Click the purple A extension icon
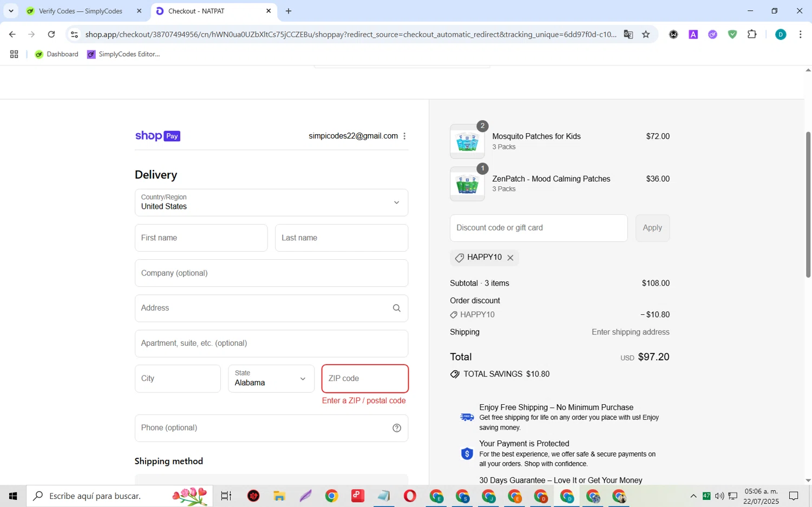 click(693, 35)
